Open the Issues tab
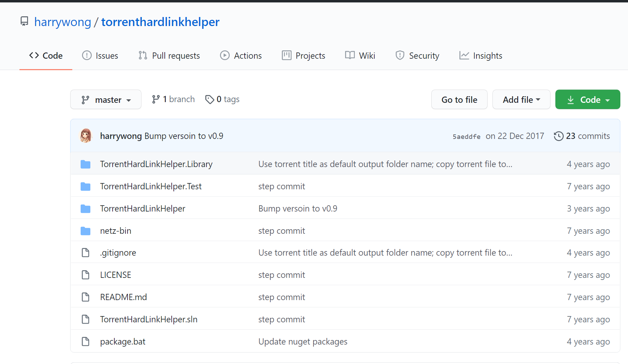 click(x=100, y=56)
